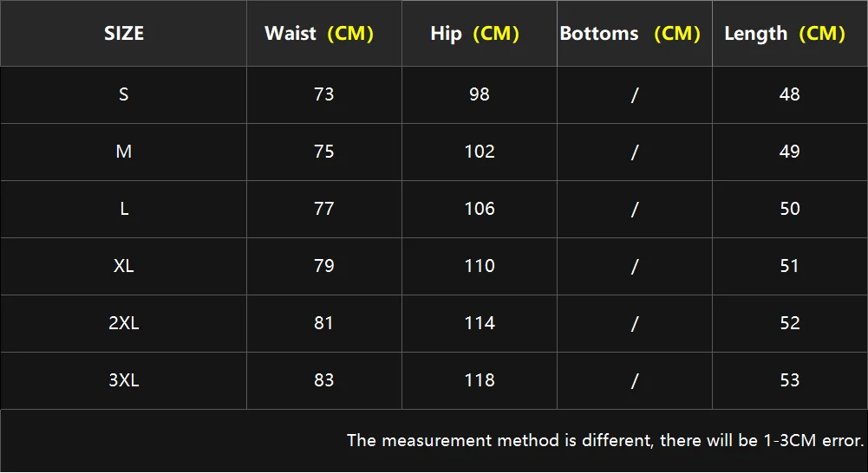Viewport: 868px width, 473px height.
Task: Click waist value 73
Action: [323, 94]
